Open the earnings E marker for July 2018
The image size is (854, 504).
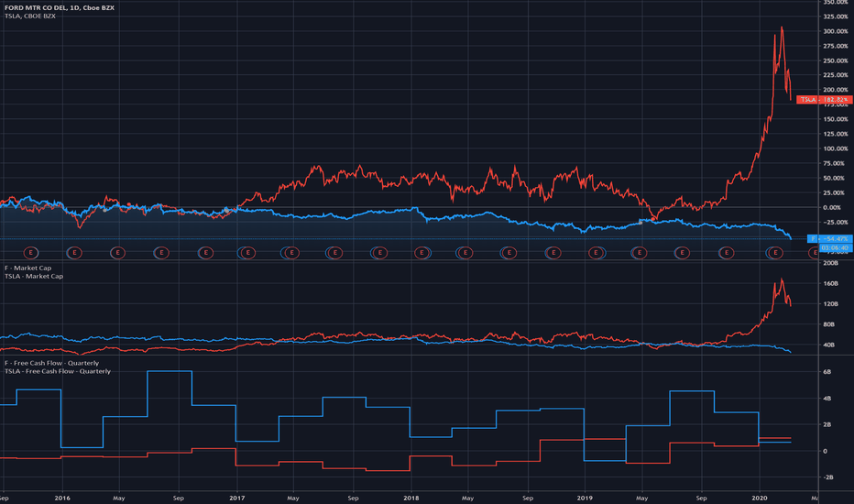click(x=509, y=253)
